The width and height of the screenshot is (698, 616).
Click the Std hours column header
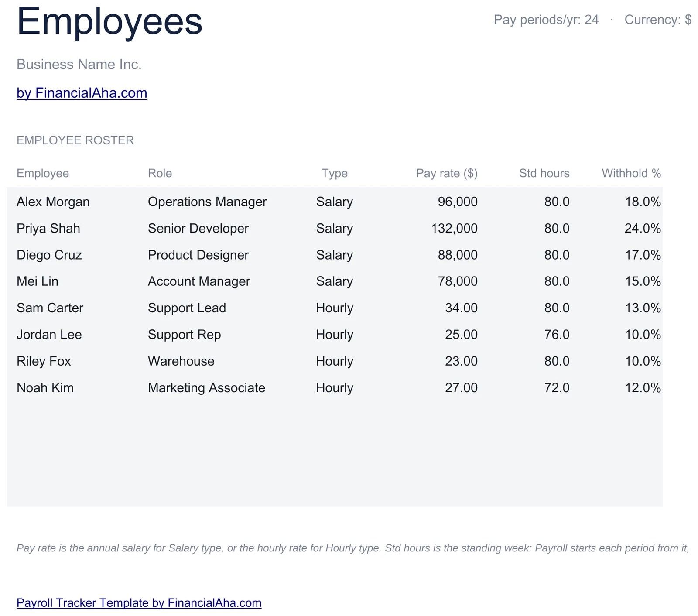(544, 173)
